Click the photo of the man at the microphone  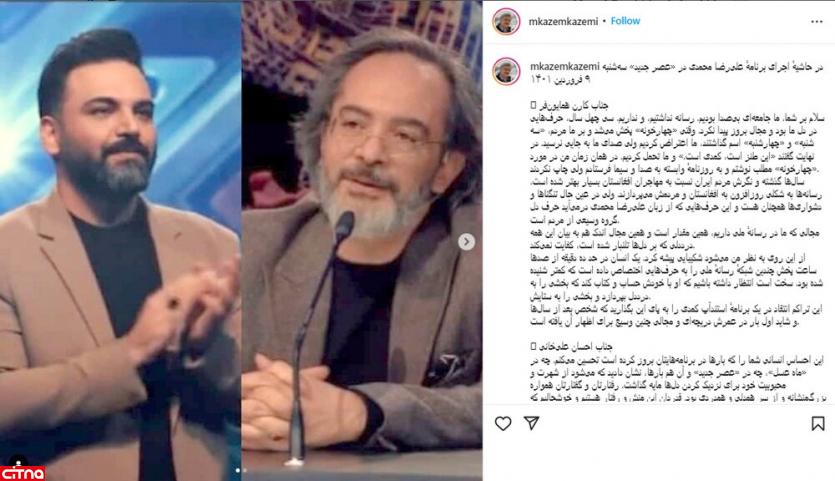[x=362, y=240]
